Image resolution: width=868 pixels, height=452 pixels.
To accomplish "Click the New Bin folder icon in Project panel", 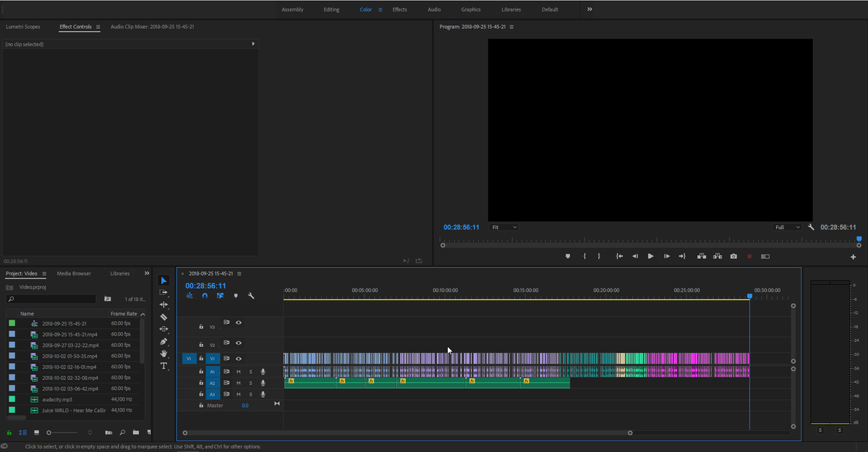I will [x=136, y=432].
